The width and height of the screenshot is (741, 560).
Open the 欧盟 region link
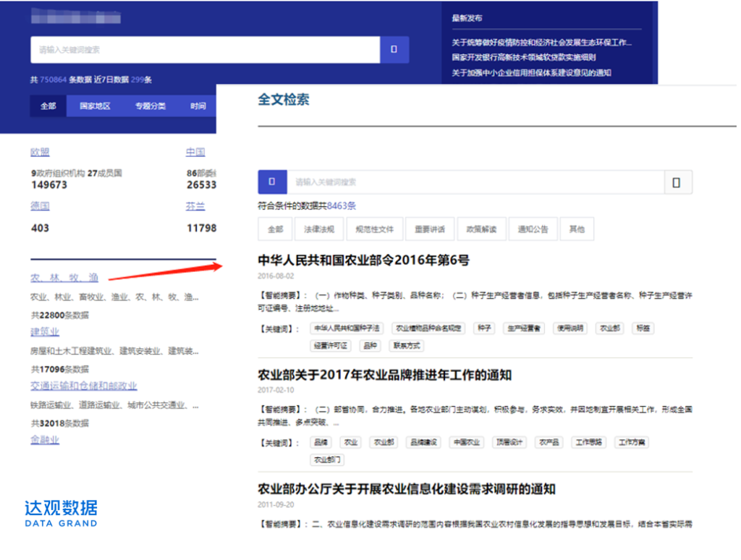click(40, 152)
